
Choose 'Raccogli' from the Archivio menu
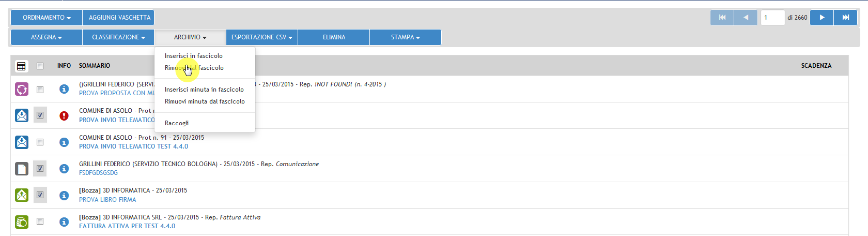(177, 123)
